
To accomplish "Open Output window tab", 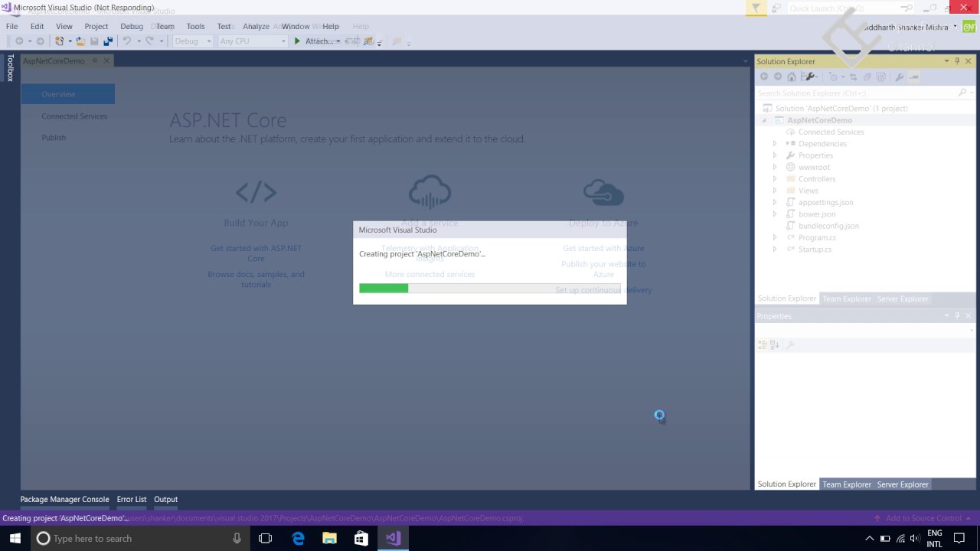I will 165,500.
